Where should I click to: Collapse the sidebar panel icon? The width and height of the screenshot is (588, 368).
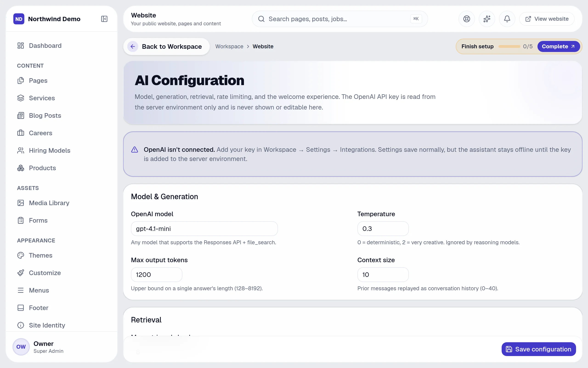(x=104, y=19)
